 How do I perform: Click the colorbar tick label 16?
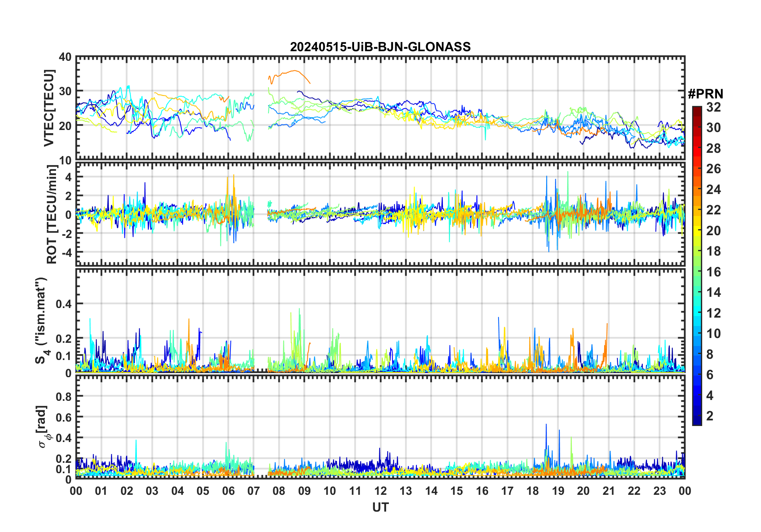713,272
